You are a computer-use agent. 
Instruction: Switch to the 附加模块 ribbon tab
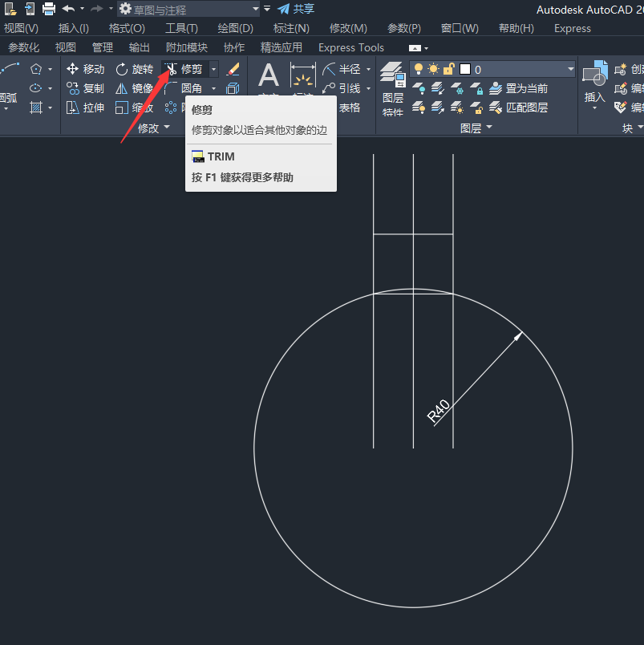click(187, 47)
